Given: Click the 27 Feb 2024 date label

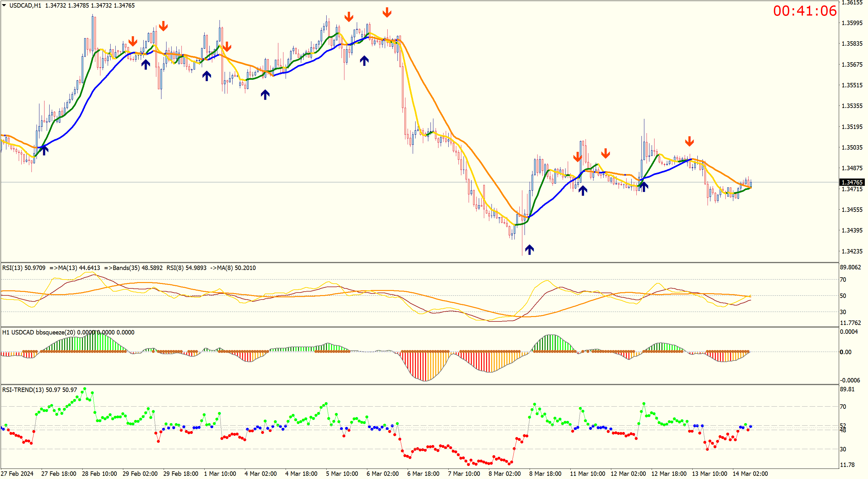Looking at the screenshot, I should (17, 473).
